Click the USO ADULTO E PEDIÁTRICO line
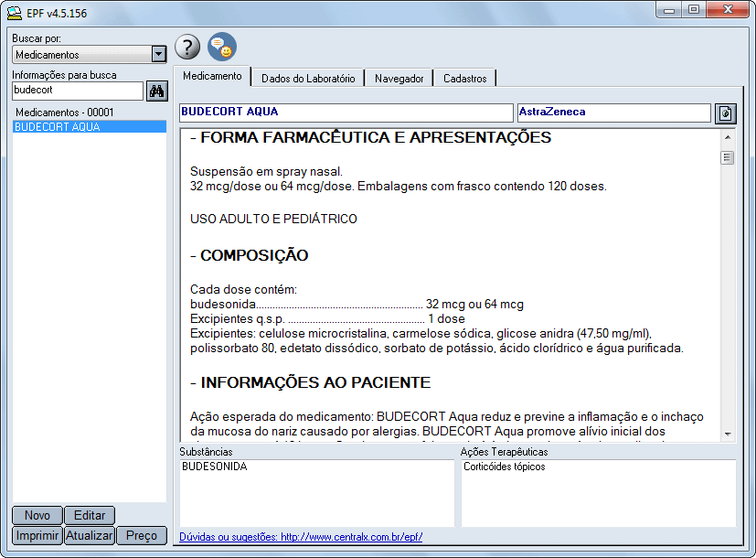Screen dimensions: 756x558 click(273, 219)
